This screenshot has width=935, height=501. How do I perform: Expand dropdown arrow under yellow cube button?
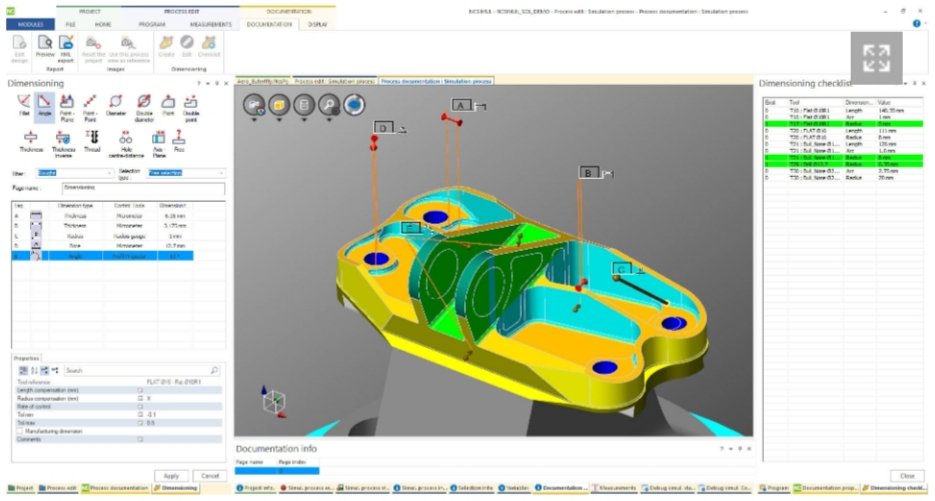click(x=278, y=119)
